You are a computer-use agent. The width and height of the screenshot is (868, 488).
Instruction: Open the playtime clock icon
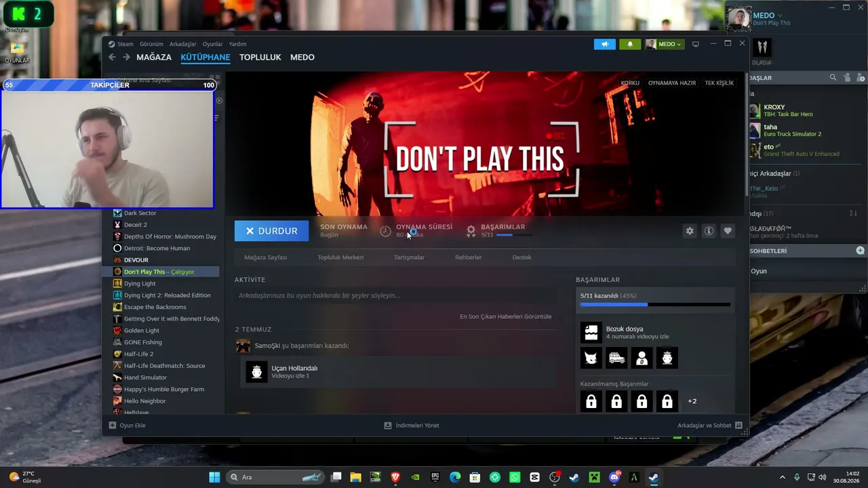point(385,231)
